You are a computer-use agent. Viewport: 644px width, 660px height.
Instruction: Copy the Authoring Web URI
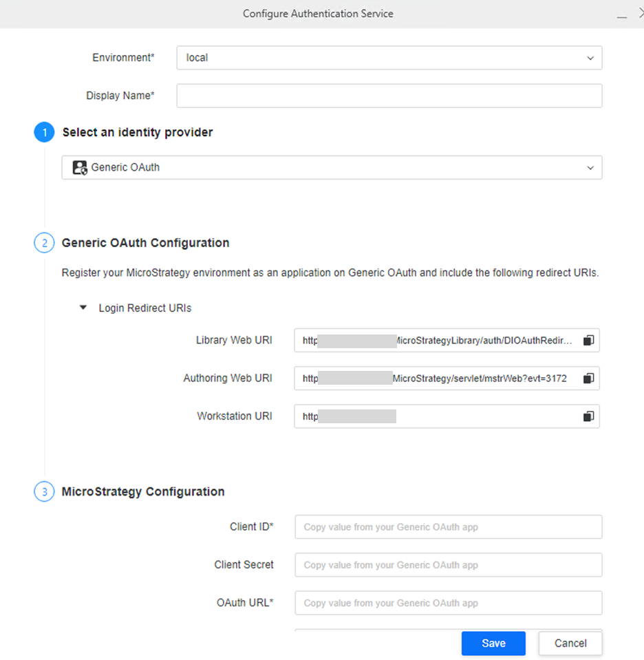(588, 379)
